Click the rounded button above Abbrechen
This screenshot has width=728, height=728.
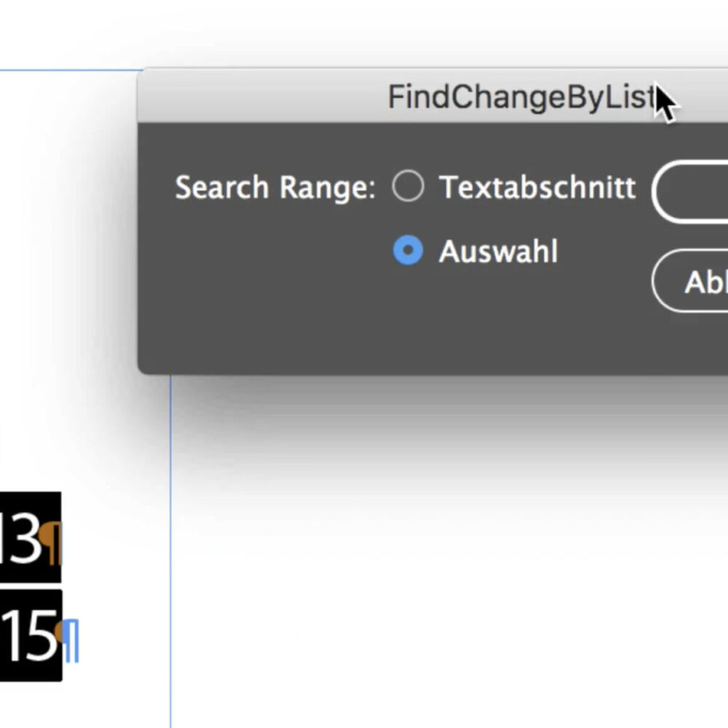coord(690,192)
